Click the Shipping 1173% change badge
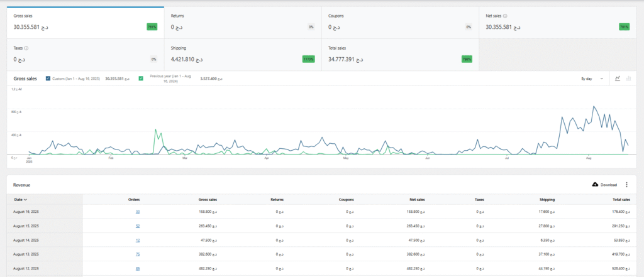 (x=308, y=59)
